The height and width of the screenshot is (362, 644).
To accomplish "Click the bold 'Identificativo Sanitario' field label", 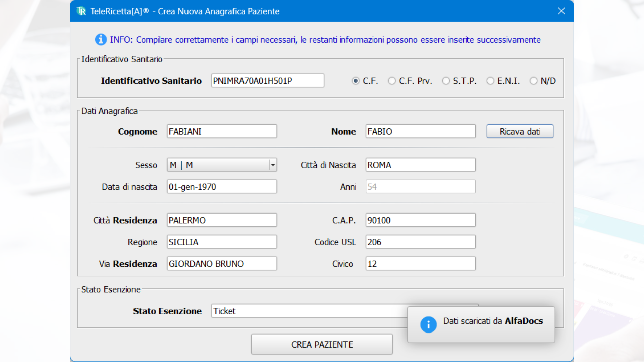I will pyautogui.click(x=151, y=81).
